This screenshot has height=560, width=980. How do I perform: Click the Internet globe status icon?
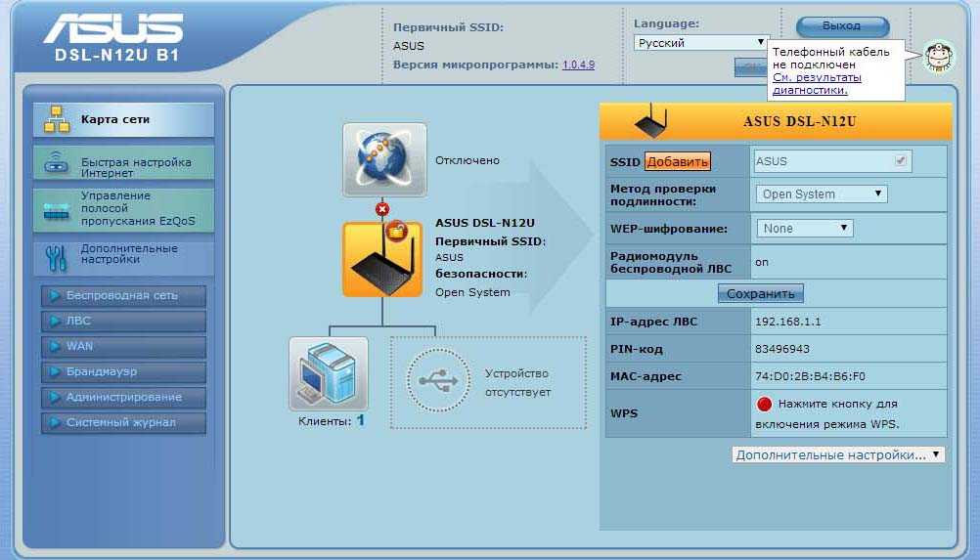click(384, 159)
